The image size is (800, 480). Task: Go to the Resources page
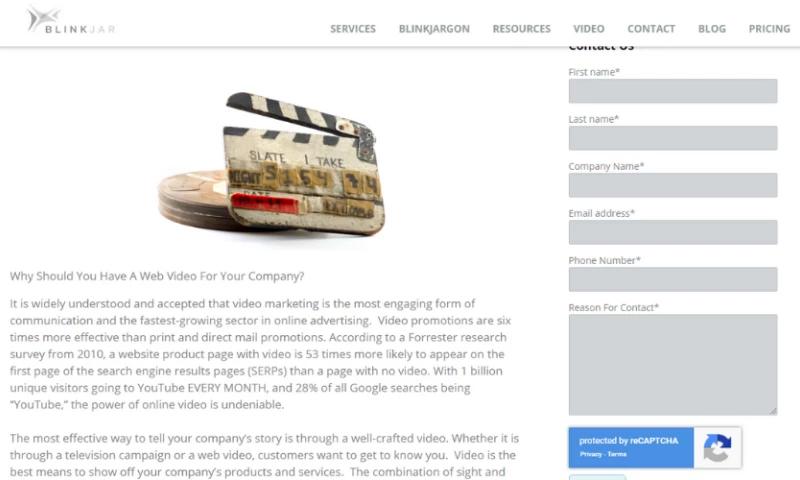click(521, 29)
